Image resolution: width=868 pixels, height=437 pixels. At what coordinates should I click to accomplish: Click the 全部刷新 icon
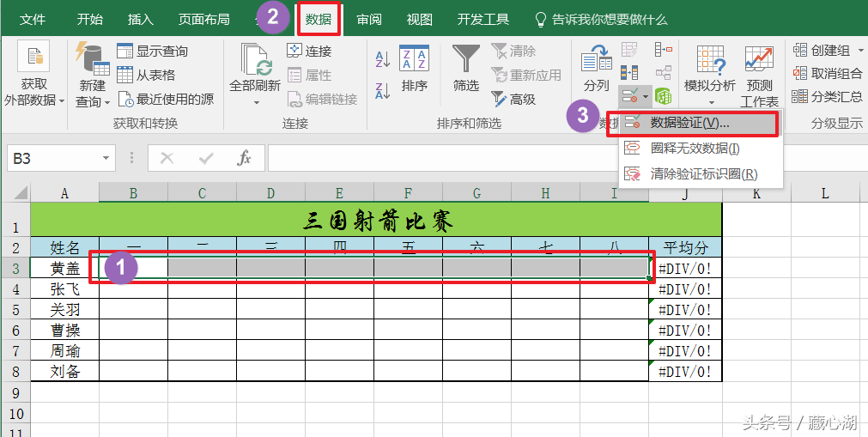click(x=256, y=59)
